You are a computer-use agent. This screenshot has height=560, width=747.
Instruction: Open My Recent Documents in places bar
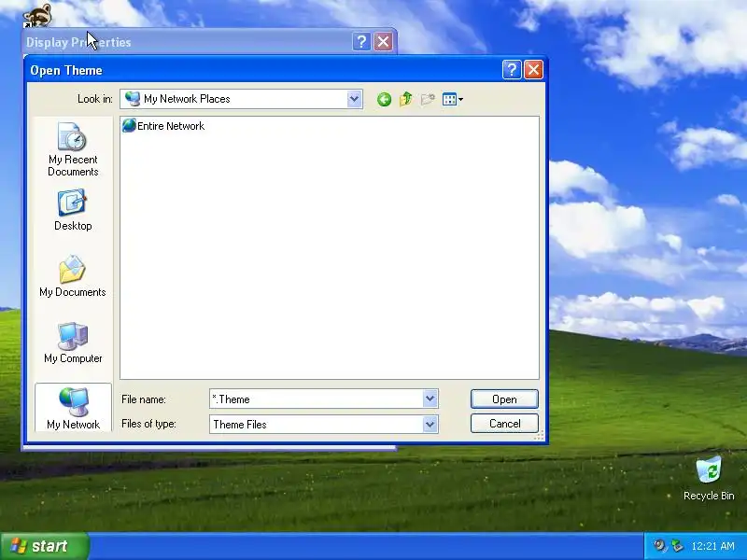tap(73, 149)
